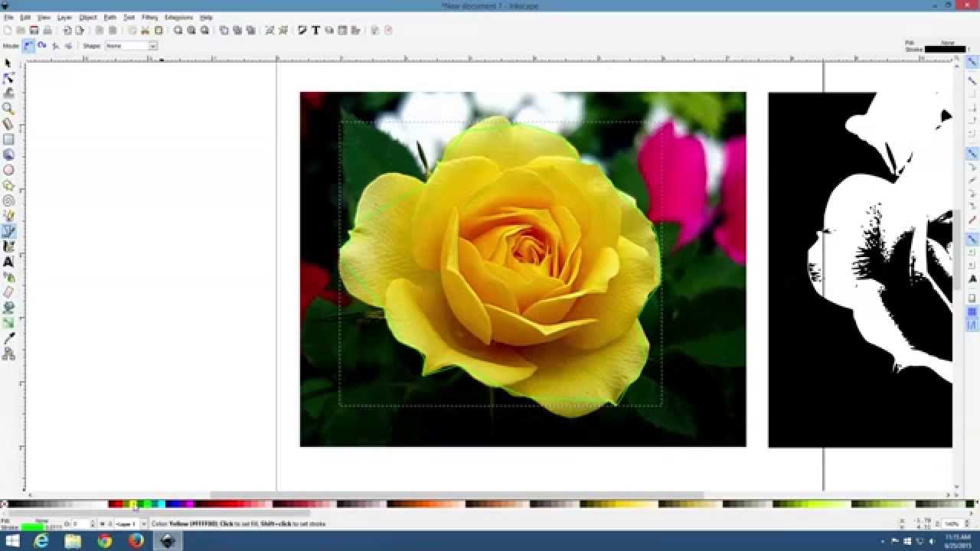Click the remove-color X swatch

(x=4, y=504)
